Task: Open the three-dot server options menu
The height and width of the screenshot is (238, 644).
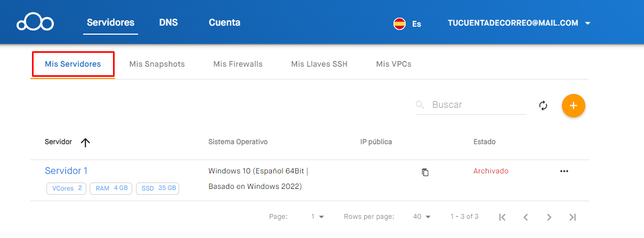Action: coord(564,171)
